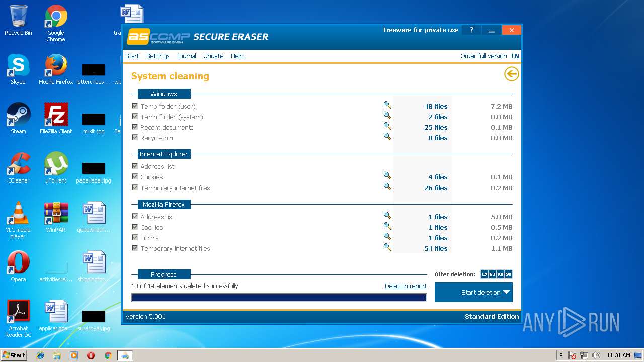This screenshot has width=644, height=362.
Task: Preview Temp folder (system) files with magnifier
Action: [x=387, y=116]
